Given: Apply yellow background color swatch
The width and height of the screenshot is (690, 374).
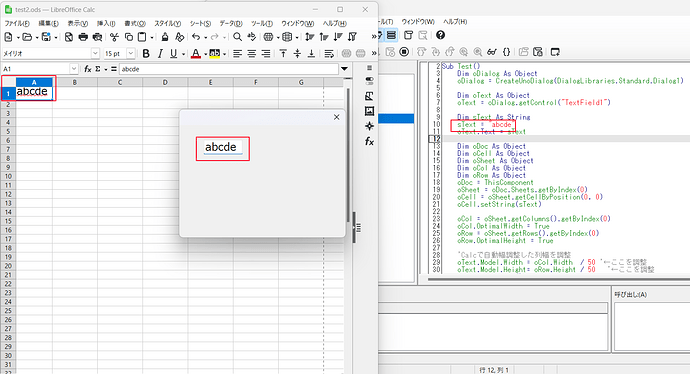Looking at the screenshot, I should (214, 54).
